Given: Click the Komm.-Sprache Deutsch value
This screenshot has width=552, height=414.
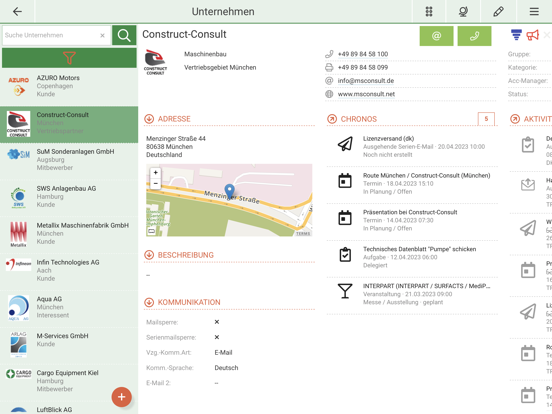Looking at the screenshot, I should coord(226,368).
